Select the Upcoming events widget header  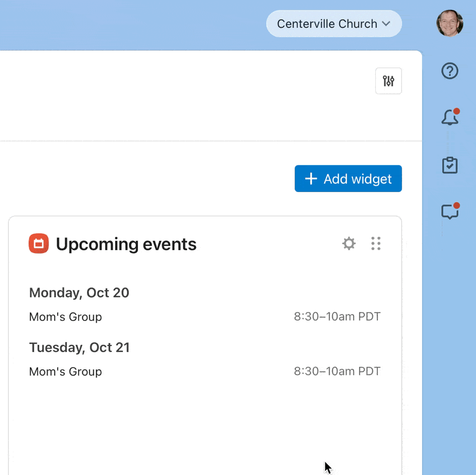(x=126, y=244)
